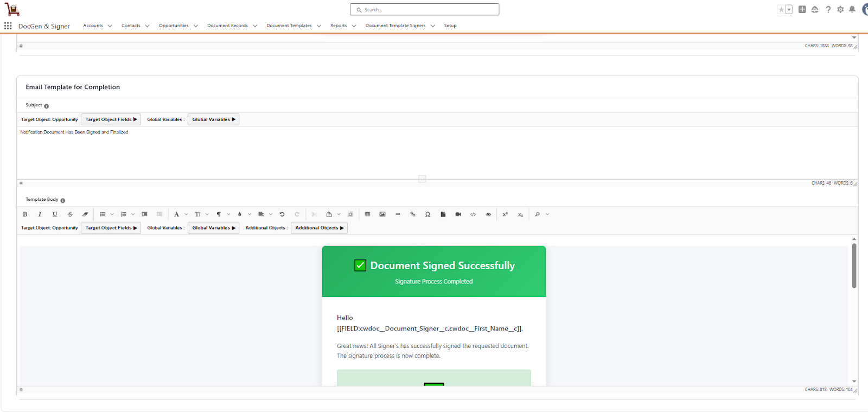Click the insert video camera icon
Screen dimensions: 868x412
458,214
